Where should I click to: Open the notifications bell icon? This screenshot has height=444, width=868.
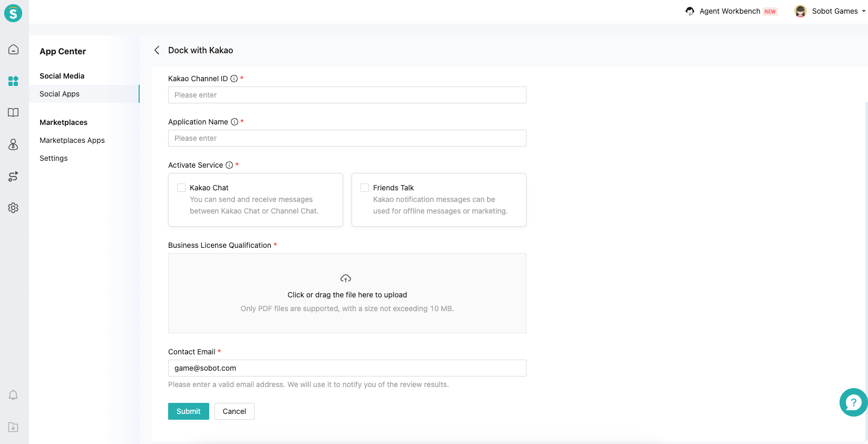click(x=14, y=395)
